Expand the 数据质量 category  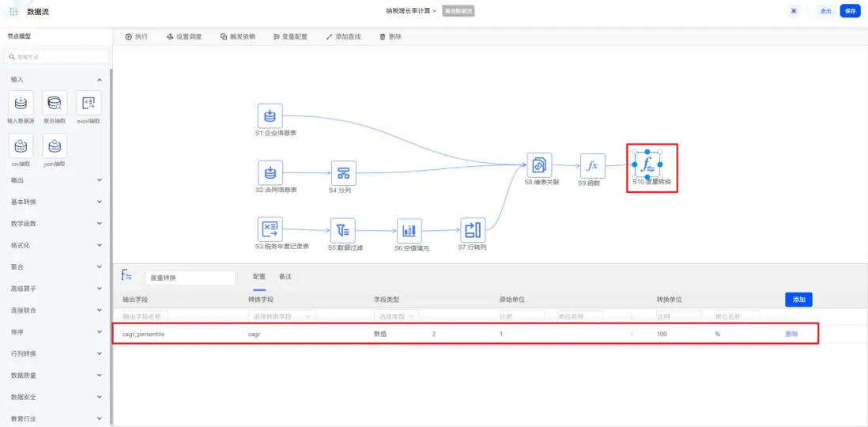(x=99, y=375)
